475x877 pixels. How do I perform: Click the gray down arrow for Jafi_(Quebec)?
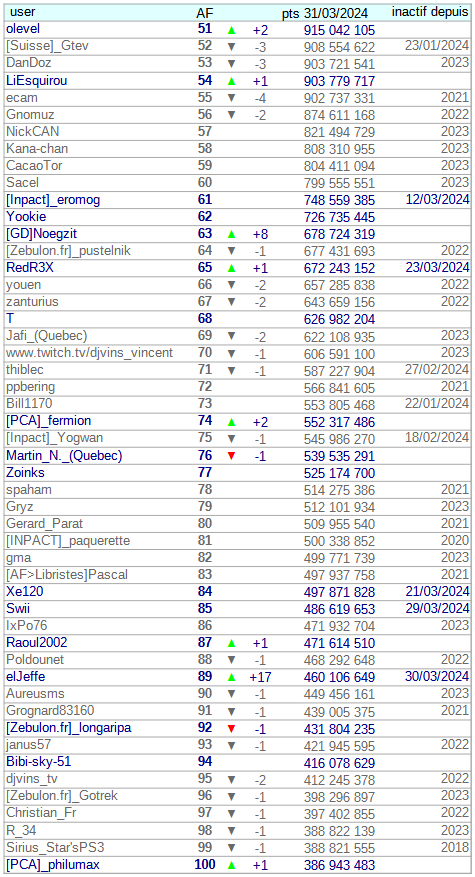(x=232, y=337)
